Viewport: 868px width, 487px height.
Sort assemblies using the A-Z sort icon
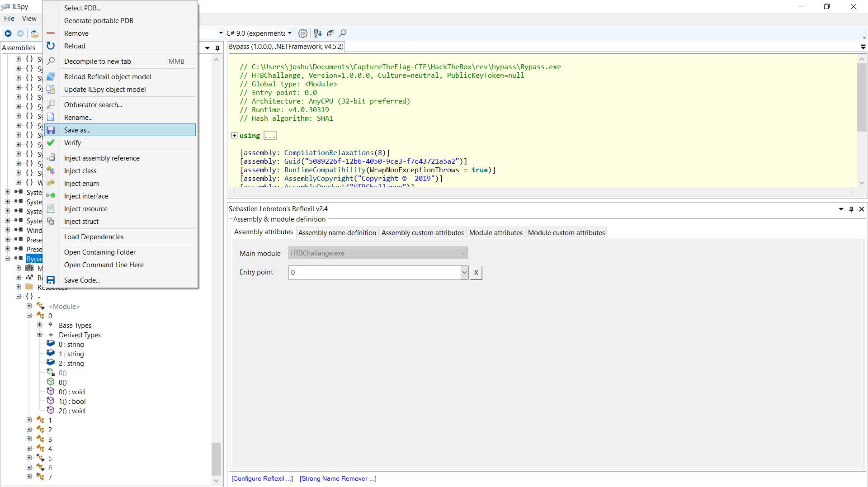tap(318, 33)
